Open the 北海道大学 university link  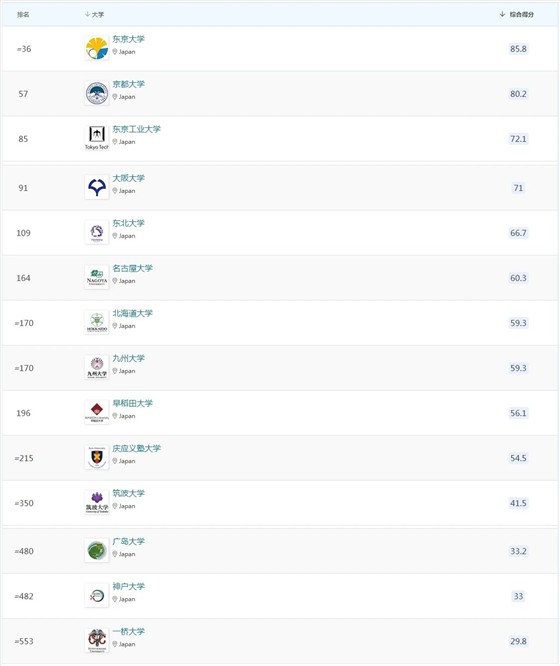click(x=133, y=313)
